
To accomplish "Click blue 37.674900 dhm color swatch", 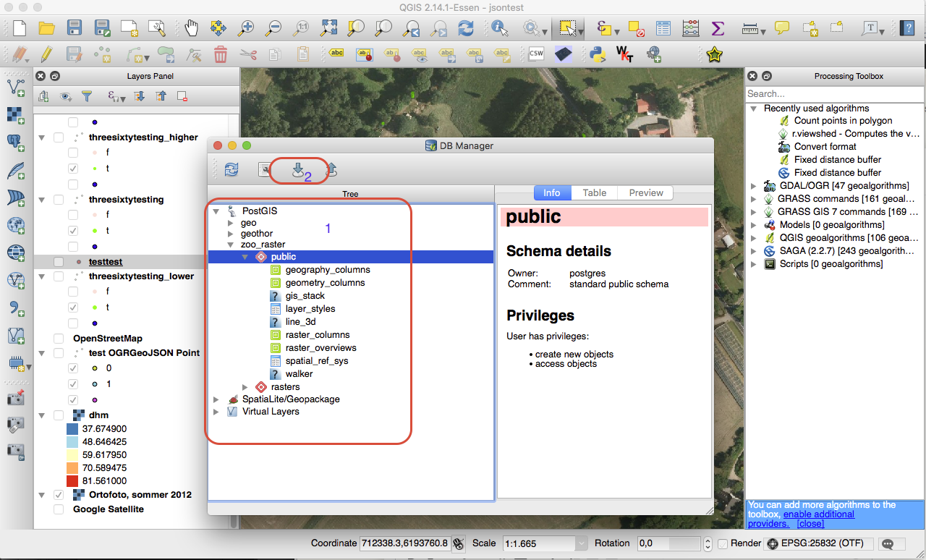I will [x=72, y=429].
